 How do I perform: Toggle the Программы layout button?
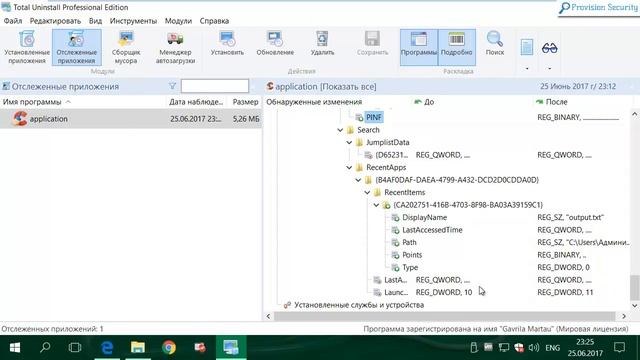tap(419, 47)
